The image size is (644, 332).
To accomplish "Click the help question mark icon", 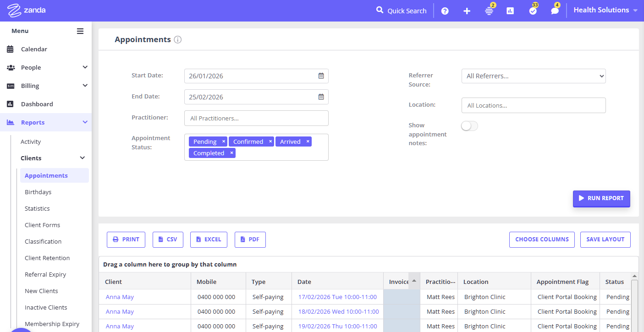I will (445, 11).
